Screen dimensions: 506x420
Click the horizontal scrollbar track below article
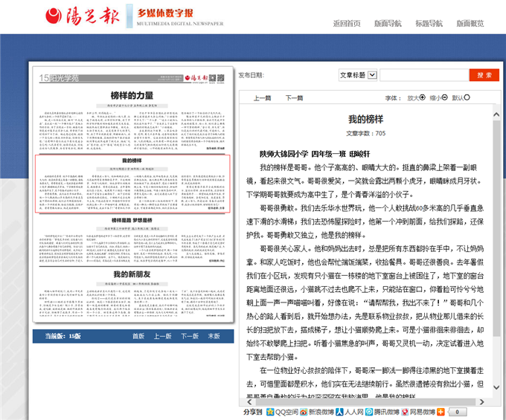(x=365, y=402)
